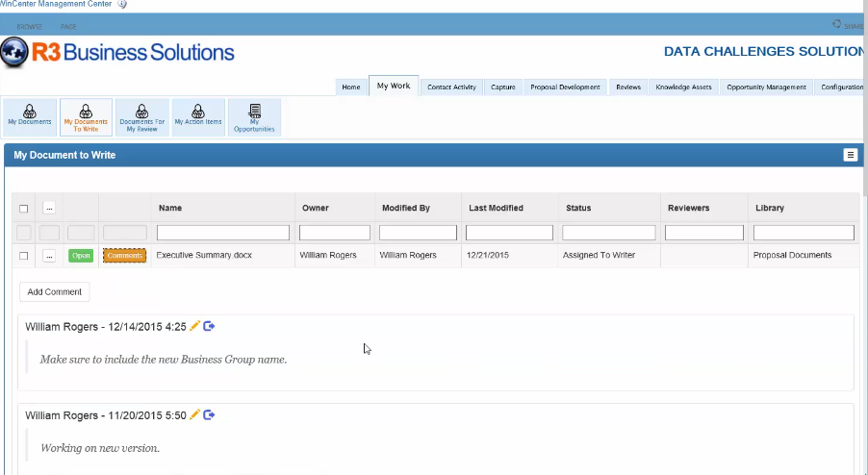868x475 pixels.
Task: Click comment text about Business Group name
Action: [164, 360]
